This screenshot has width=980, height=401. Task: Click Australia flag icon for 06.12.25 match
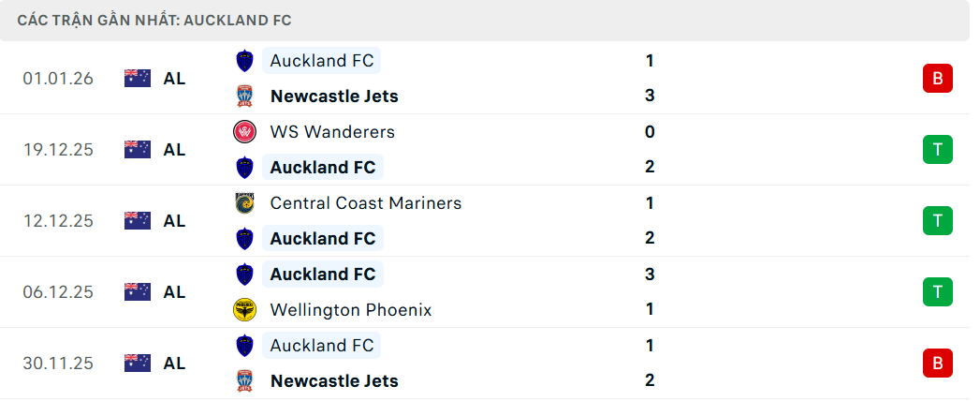138,292
